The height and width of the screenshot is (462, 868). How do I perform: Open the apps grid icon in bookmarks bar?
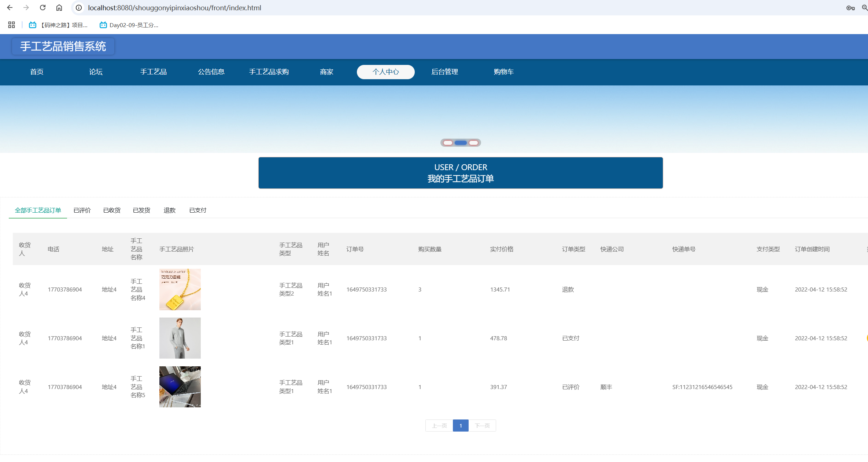tap(11, 25)
